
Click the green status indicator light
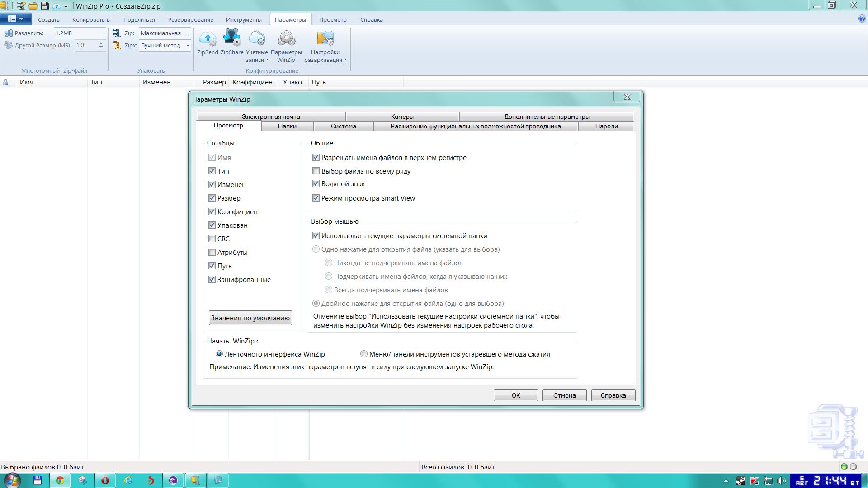coord(844,467)
